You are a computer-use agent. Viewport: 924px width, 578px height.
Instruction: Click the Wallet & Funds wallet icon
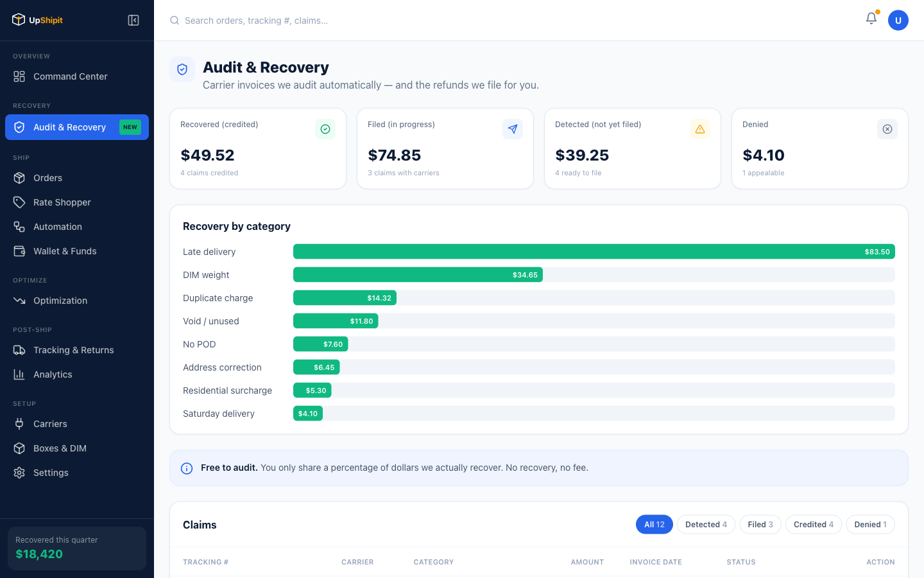click(x=19, y=251)
